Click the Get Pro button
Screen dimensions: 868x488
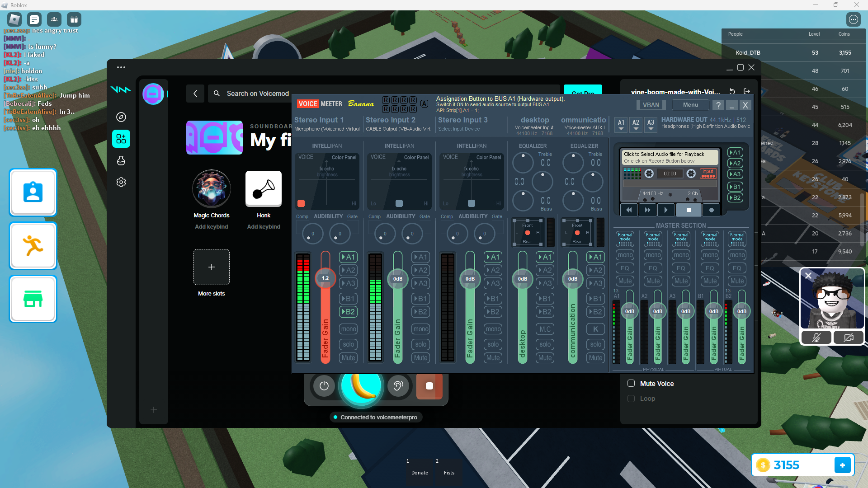pyautogui.click(x=583, y=90)
